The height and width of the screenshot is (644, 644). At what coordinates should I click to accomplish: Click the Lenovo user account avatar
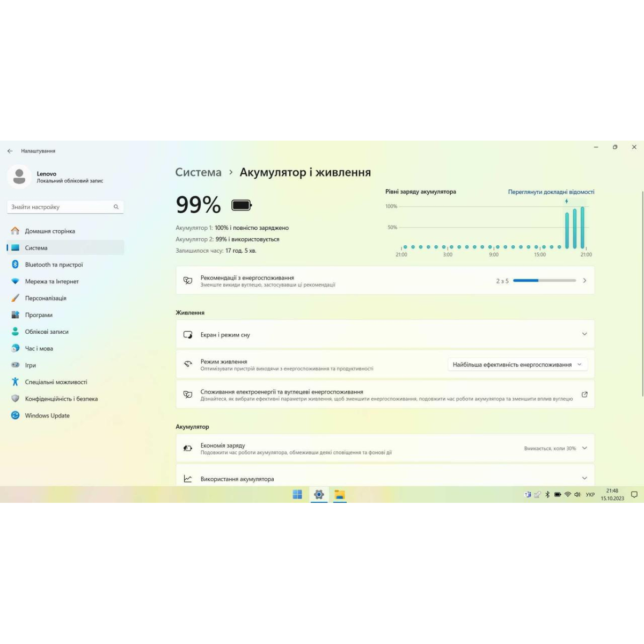(x=19, y=177)
